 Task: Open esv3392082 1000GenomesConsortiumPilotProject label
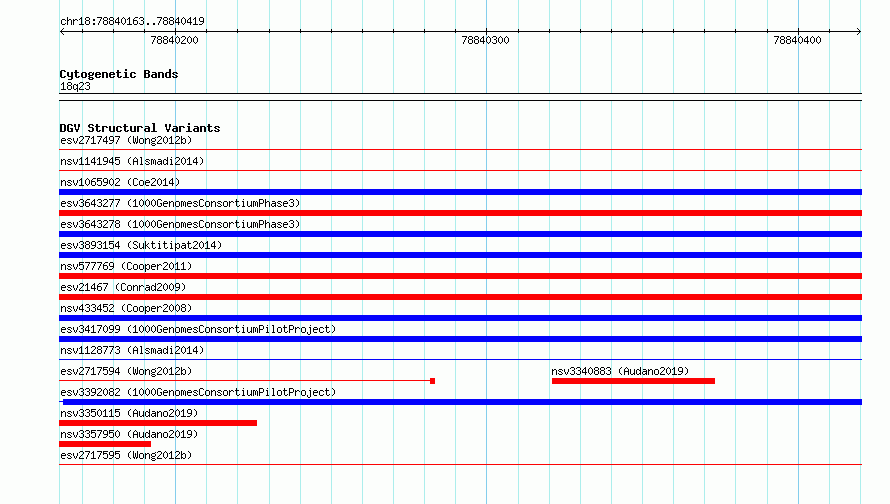pyautogui.click(x=198, y=392)
